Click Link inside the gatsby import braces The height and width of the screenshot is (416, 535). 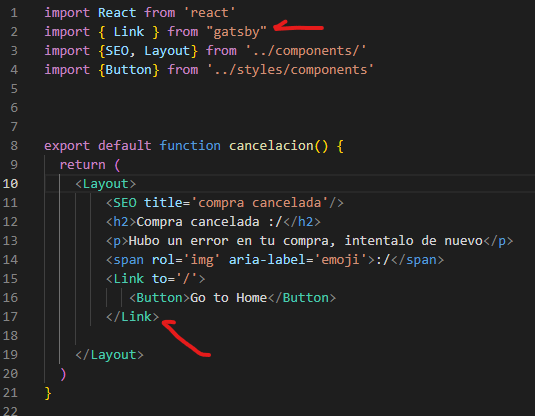(129, 32)
